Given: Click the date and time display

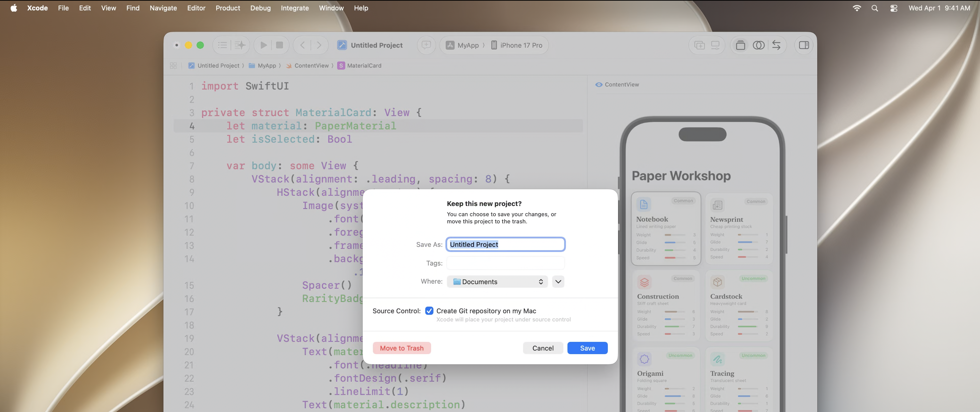Looking at the screenshot, I should pyautogui.click(x=939, y=8).
